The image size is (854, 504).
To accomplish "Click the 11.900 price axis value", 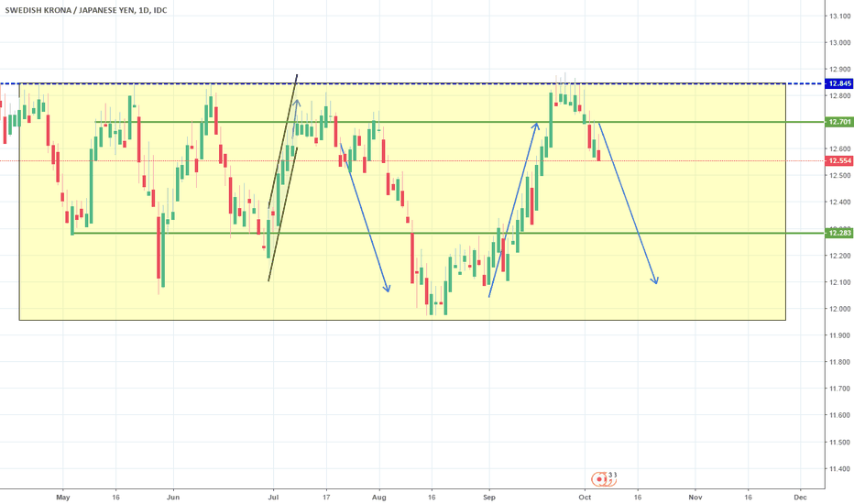I will 840,335.
